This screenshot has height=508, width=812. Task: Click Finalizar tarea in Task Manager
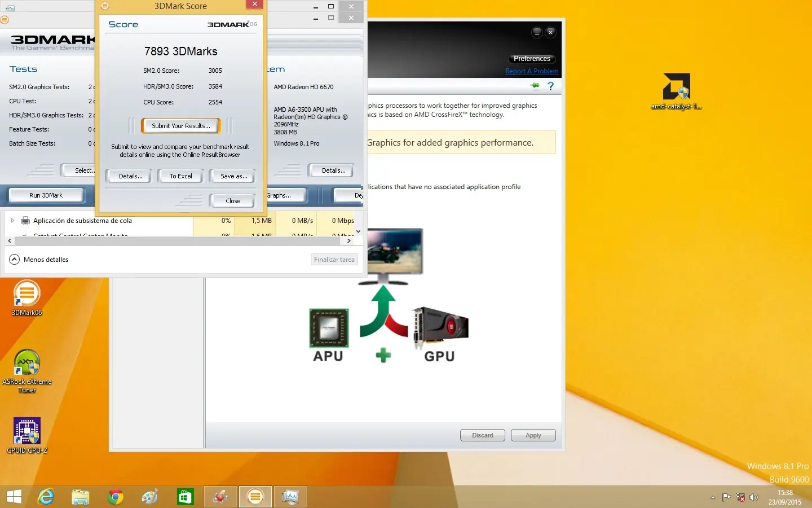tap(334, 260)
